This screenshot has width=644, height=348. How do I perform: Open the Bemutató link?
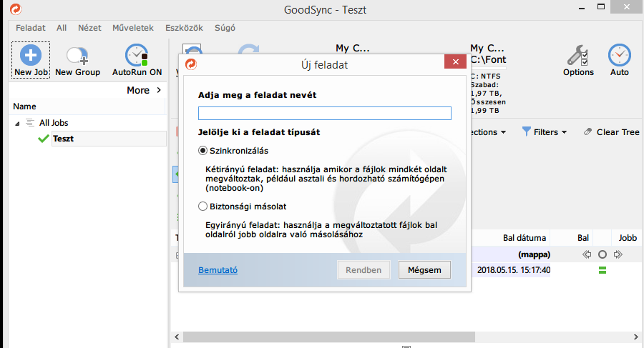218,270
